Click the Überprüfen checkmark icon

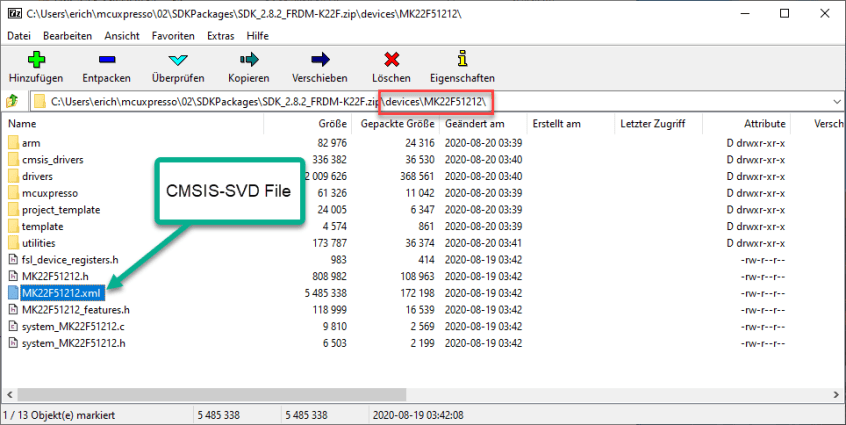pos(178,60)
